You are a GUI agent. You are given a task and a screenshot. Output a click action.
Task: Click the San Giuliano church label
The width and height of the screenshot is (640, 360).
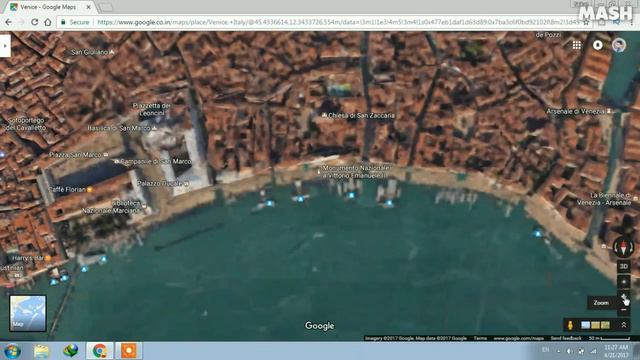93,52
